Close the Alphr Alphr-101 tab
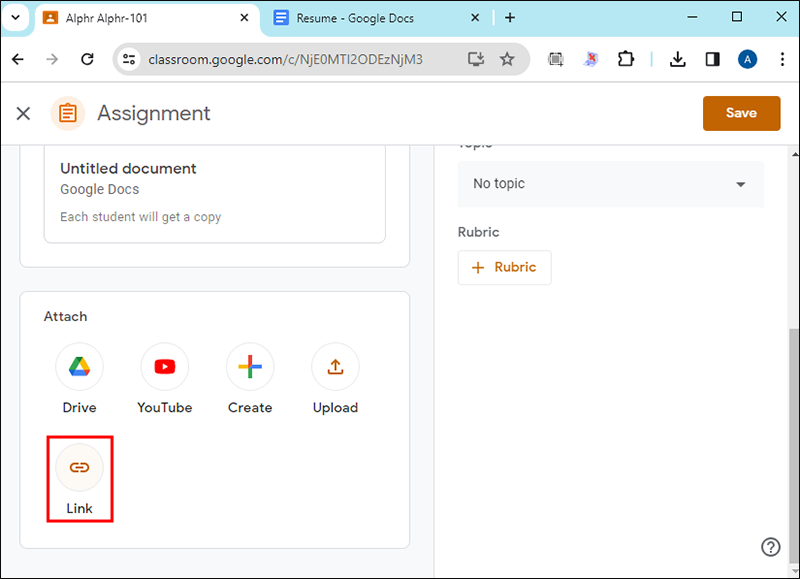Screen dimensions: 800x579 244,18
